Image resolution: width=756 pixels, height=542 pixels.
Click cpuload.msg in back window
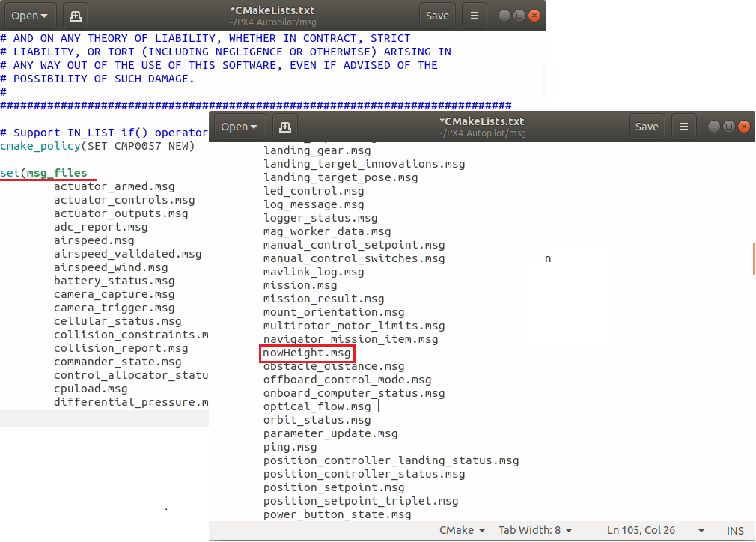coord(91,389)
